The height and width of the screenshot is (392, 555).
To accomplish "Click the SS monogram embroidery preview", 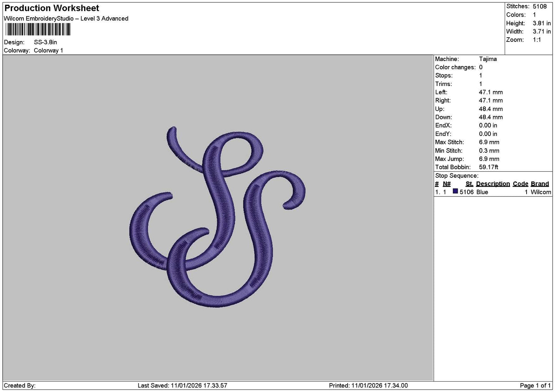I will pyautogui.click(x=217, y=217).
